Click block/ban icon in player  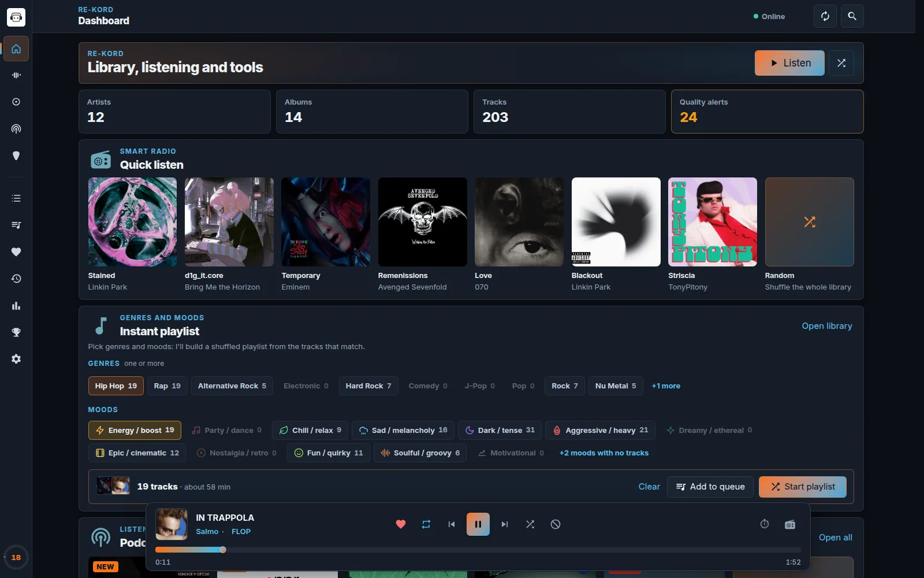pyautogui.click(x=556, y=524)
